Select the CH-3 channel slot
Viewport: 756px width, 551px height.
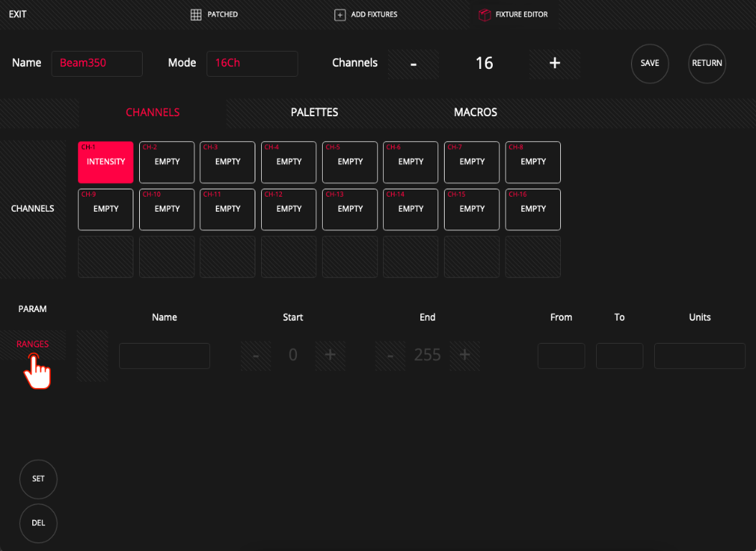227,162
